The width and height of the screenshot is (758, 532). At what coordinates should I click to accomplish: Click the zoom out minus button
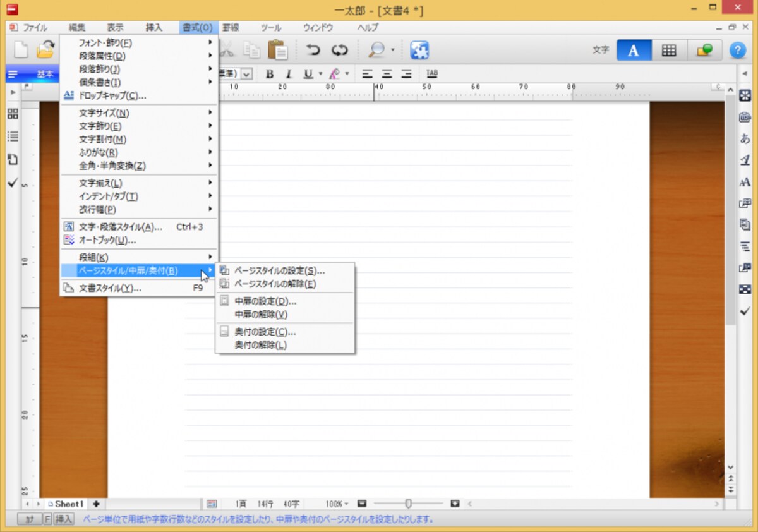pos(362,504)
